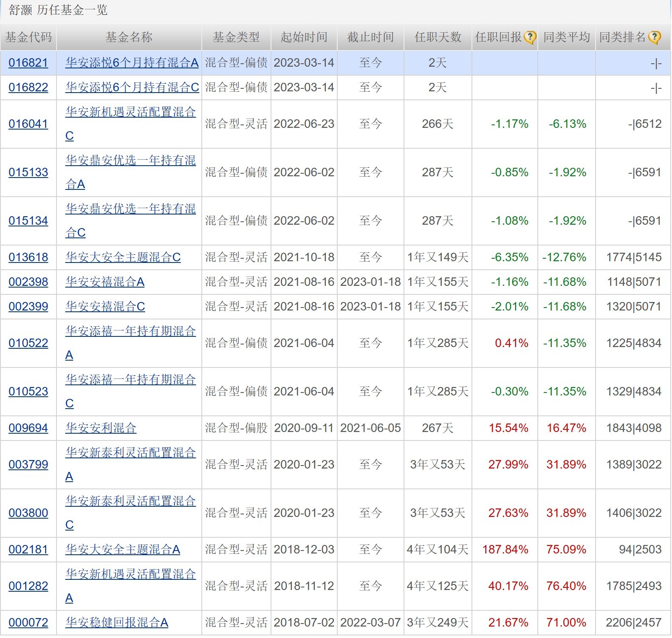Viewport: 672px width, 638px height.
Task: Select the 15.54% return value
Action: pyautogui.click(x=508, y=428)
